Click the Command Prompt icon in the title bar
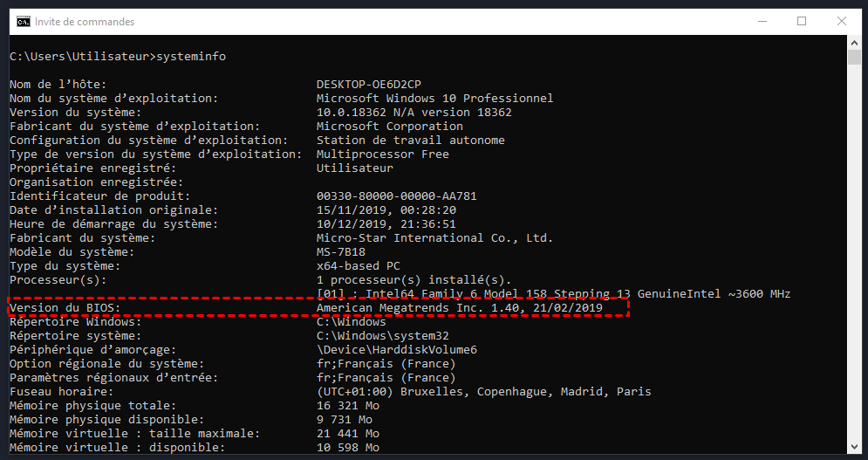The width and height of the screenshot is (868, 460). (24, 21)
